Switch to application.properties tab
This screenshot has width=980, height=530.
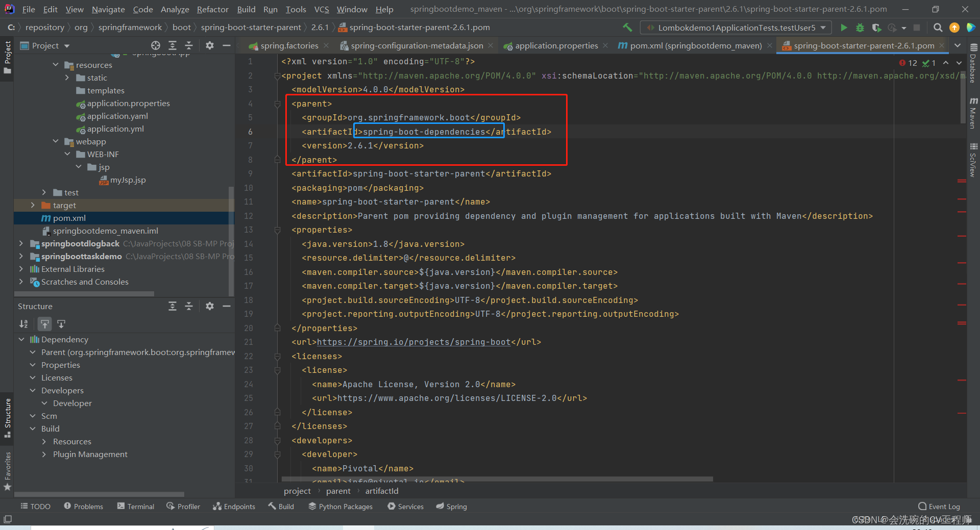[x=556, y=45]
